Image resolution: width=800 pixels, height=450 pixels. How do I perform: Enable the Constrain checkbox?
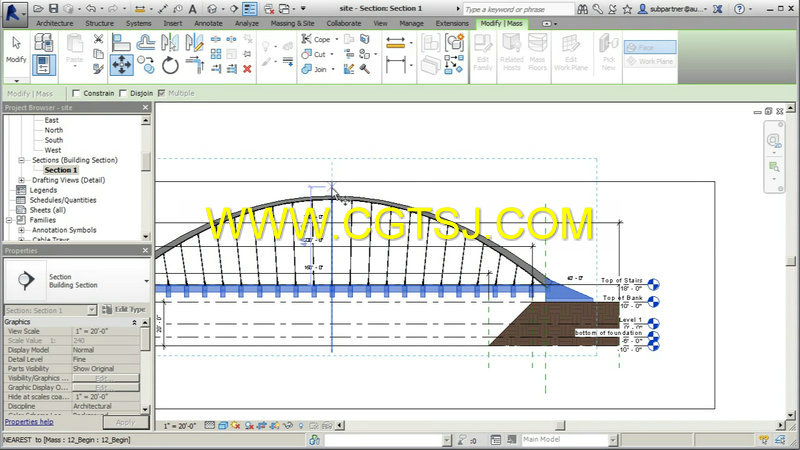[x=76, y=93]
